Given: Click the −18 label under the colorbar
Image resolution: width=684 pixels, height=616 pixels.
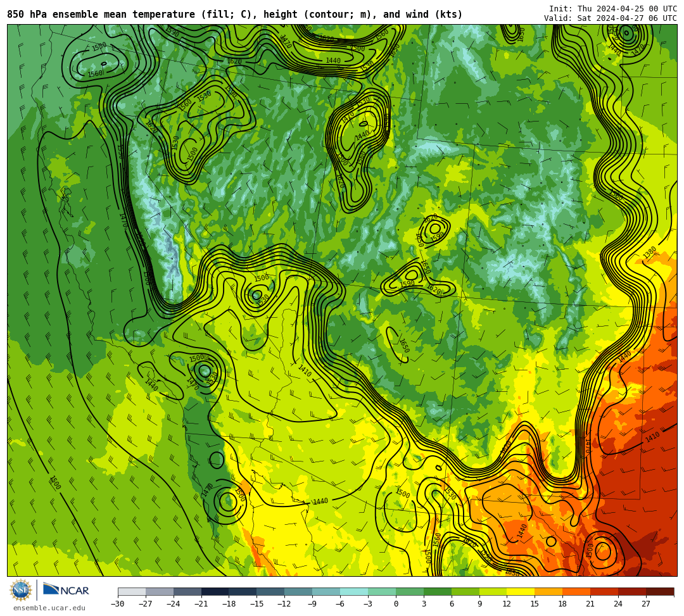Looking at the screenshot, I should pyautogui.click(x=229, y=604).
